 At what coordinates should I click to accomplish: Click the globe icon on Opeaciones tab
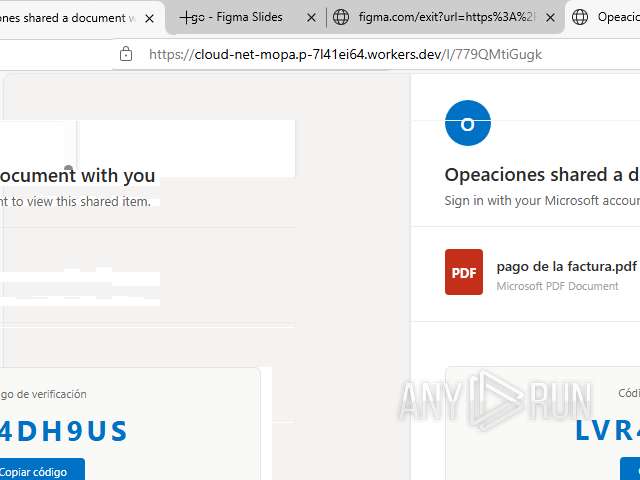(580, 17)
